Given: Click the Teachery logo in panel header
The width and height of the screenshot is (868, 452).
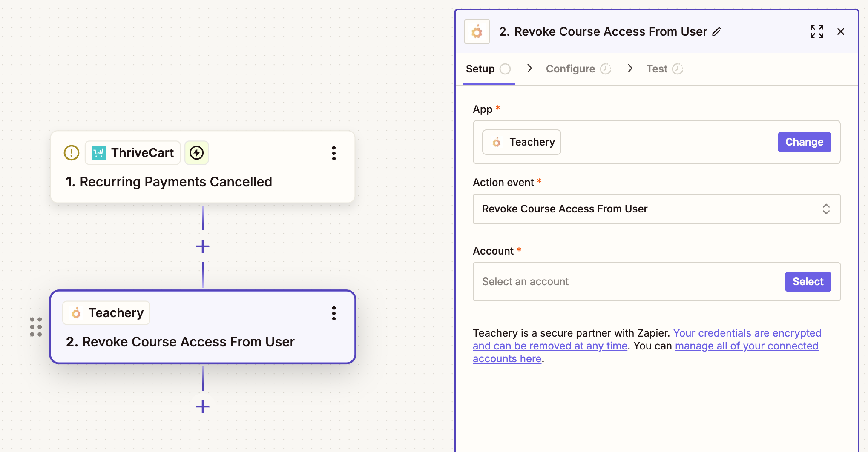Looking at the screenshot, I should click(477, 31).
